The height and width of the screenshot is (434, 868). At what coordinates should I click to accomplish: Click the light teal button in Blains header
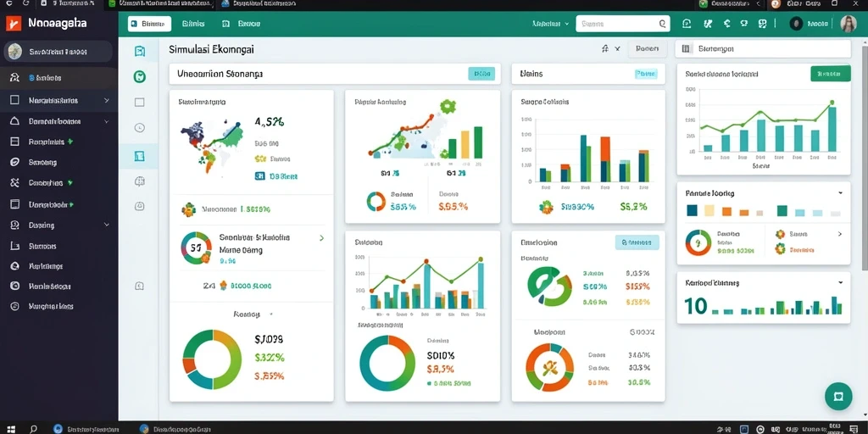pos(645,74)
